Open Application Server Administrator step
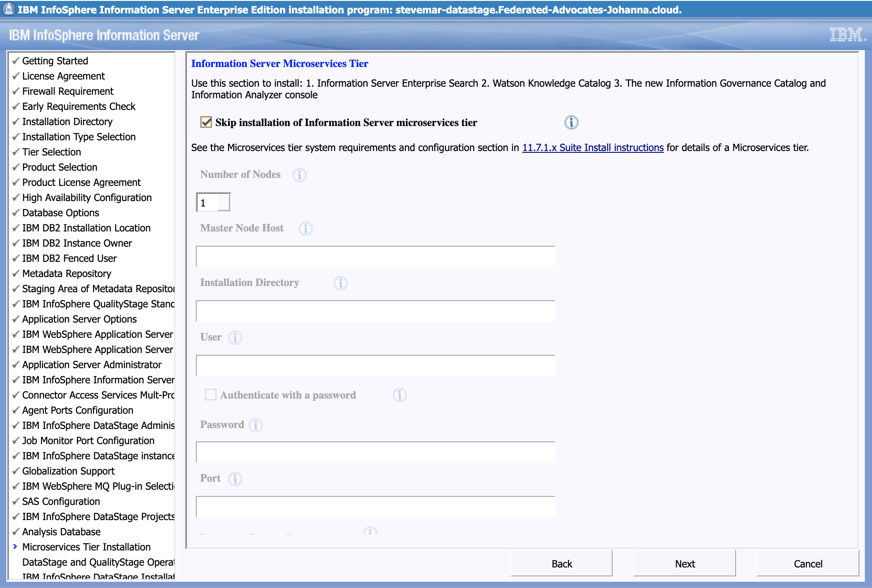 pos(92,365)
